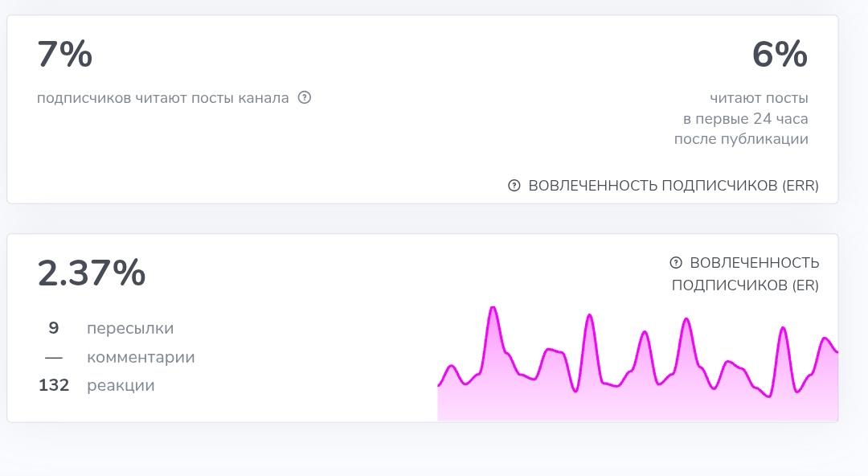Select the комментарии row label
The width and height of the screenshot is (868, 476).
(x=141, y=357)
